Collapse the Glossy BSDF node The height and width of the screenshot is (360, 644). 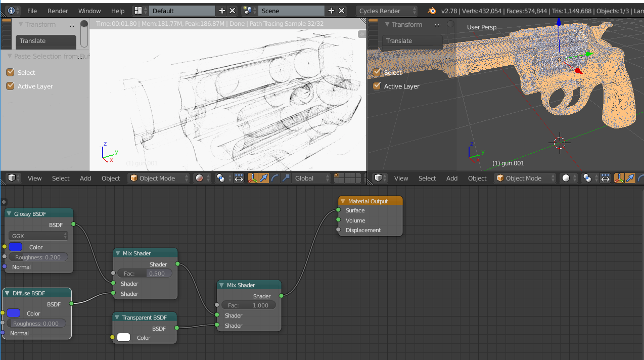coord(9,214)
